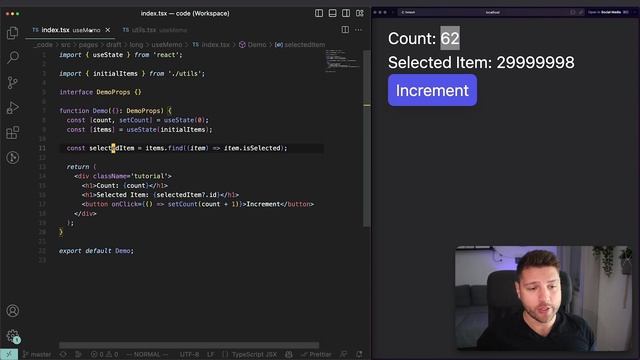Click the minimap code overview
The height and width of the screenshot is (360, 640).
[343, 61]
